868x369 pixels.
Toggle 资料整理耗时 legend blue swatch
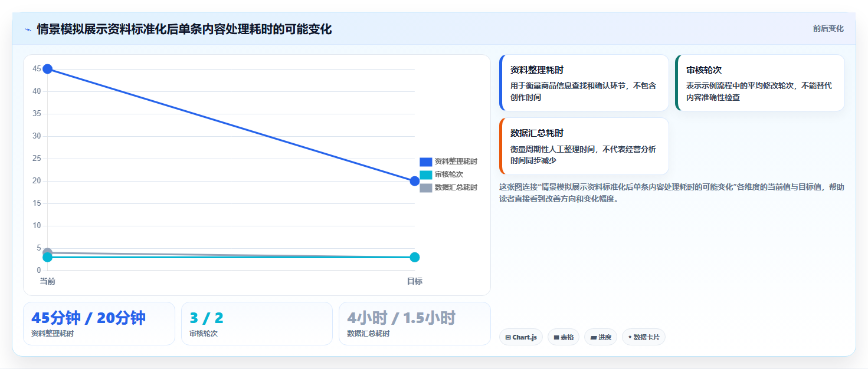(426, 162)
